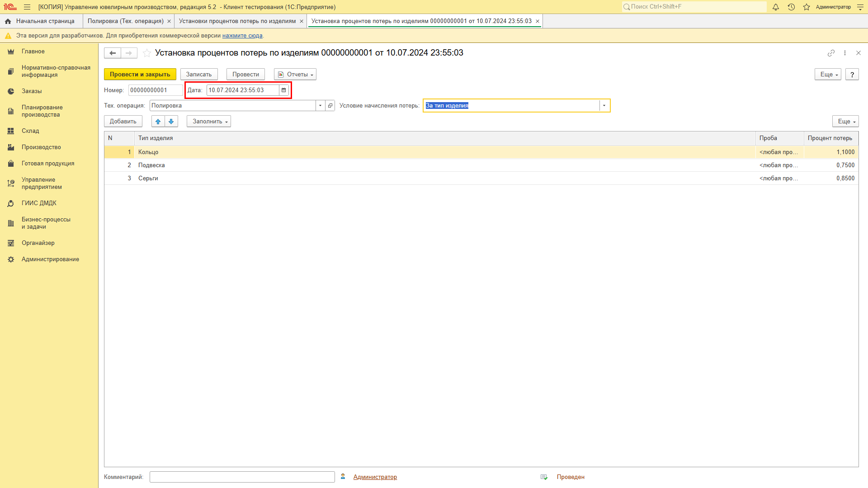Viewport: 868px width, 488px height.
Task: Open Планирование производства section
Action: click(x=49, y=111)
